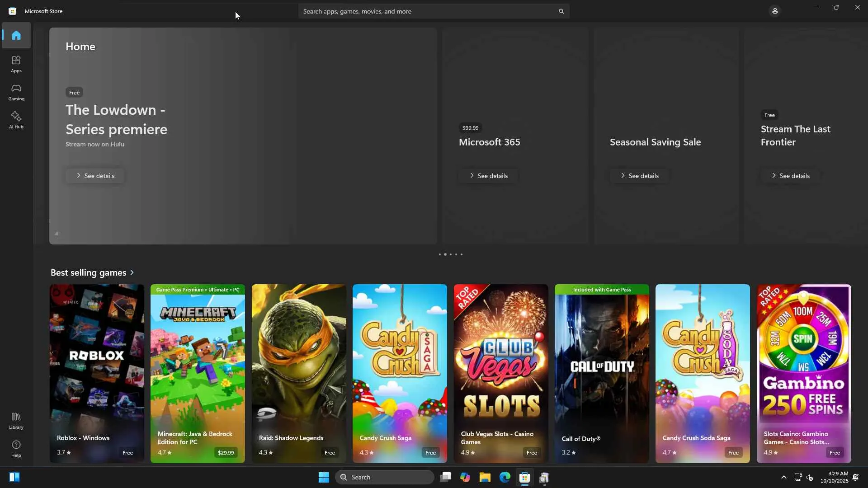The image size is (868, 488).
Task: Open the Library sidebar icon
Action: [16, 420]
